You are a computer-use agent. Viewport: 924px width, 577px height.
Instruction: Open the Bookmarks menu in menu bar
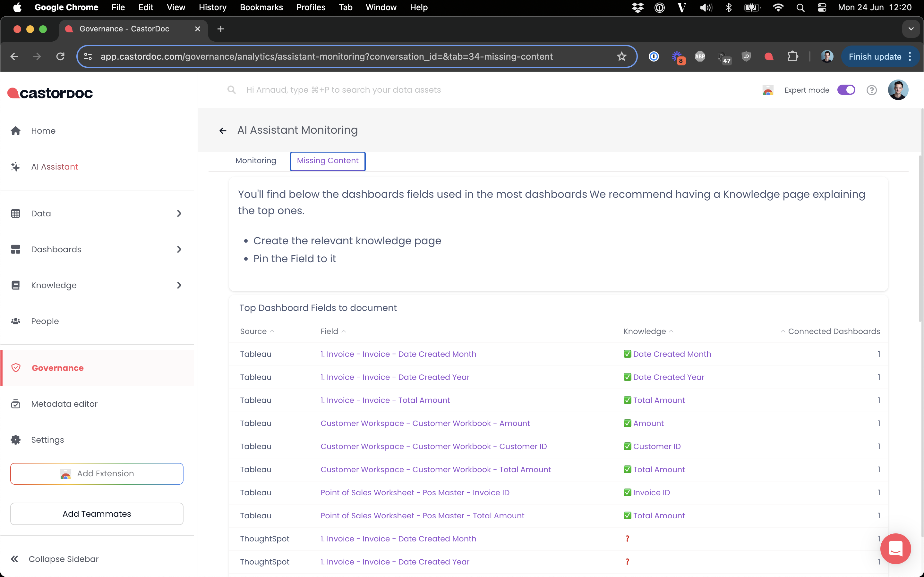point(261,7)
